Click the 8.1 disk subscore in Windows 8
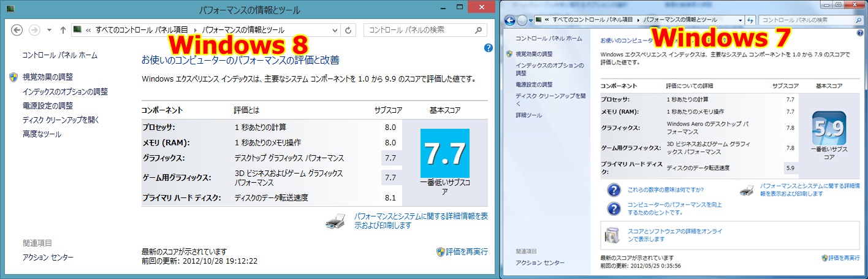Viewport: 868px width, 279px height. click(x=390, y=197)
